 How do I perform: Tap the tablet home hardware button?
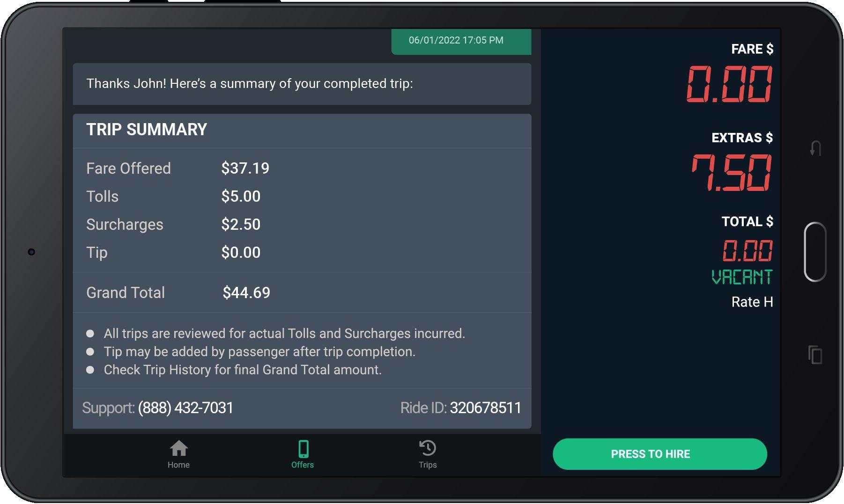tap(815, 252)
